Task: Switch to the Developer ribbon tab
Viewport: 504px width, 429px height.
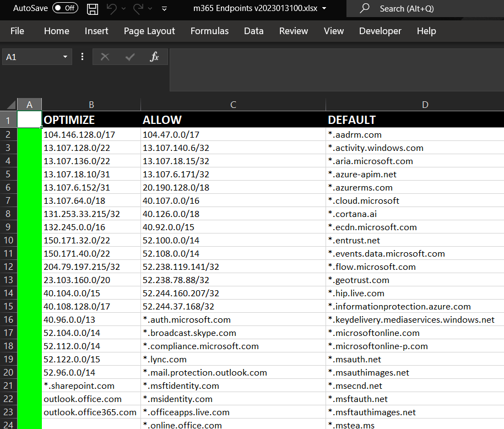Action: click(x=380, y=31)
